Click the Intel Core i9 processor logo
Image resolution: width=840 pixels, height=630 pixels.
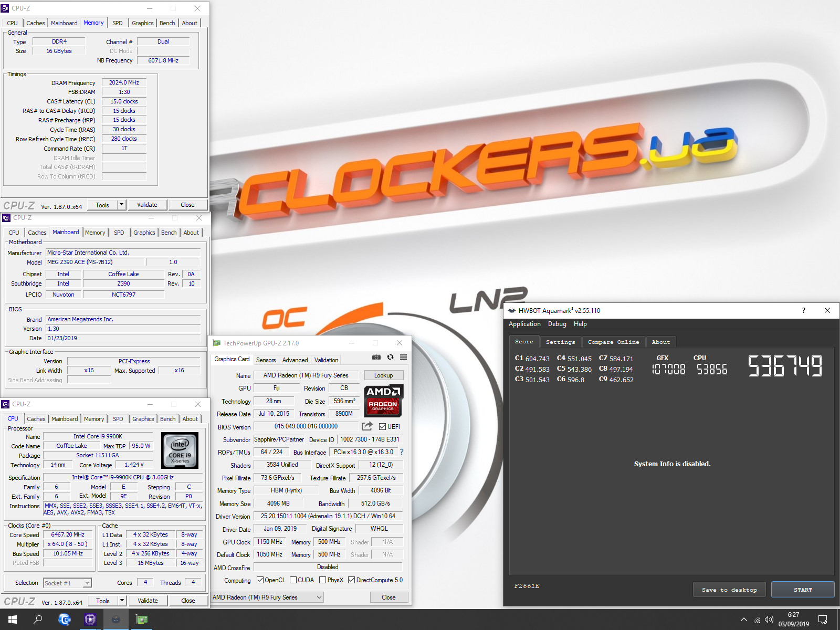click(180, 450)
